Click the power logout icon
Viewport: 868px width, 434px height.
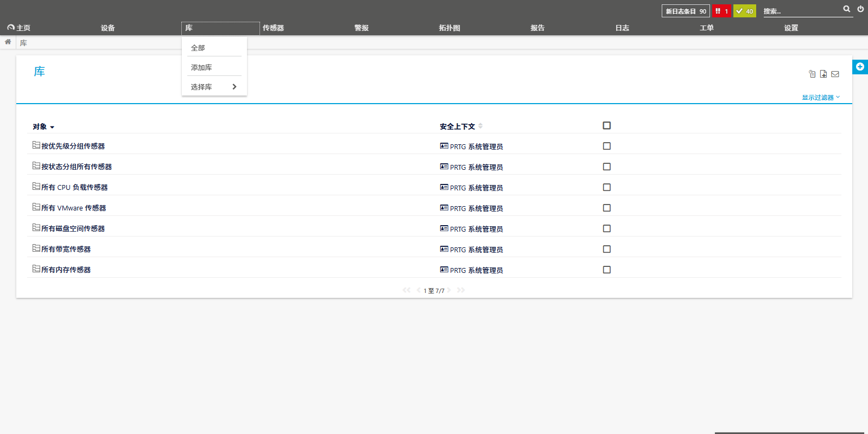click(860, 9)
